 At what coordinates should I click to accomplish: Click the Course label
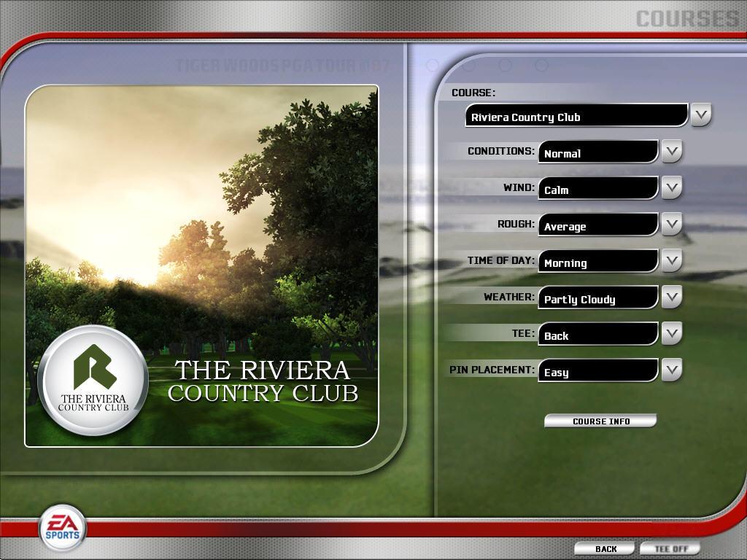473,93
